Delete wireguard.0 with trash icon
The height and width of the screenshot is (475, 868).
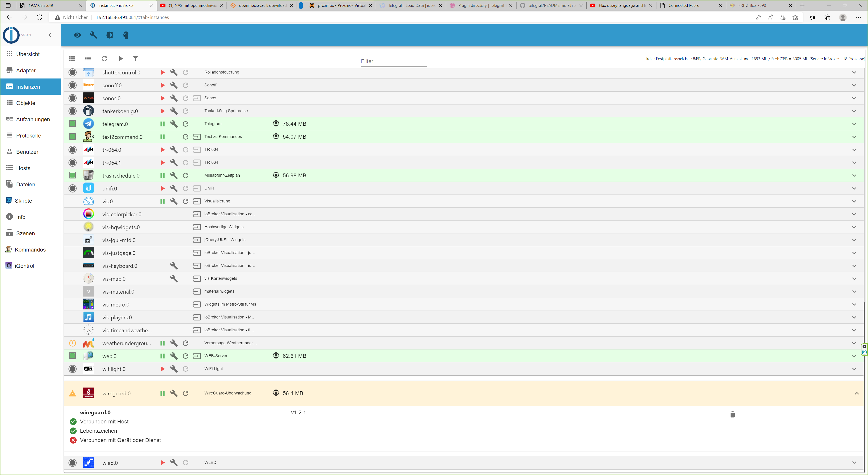pyautogui.click(x=732, y=414)
